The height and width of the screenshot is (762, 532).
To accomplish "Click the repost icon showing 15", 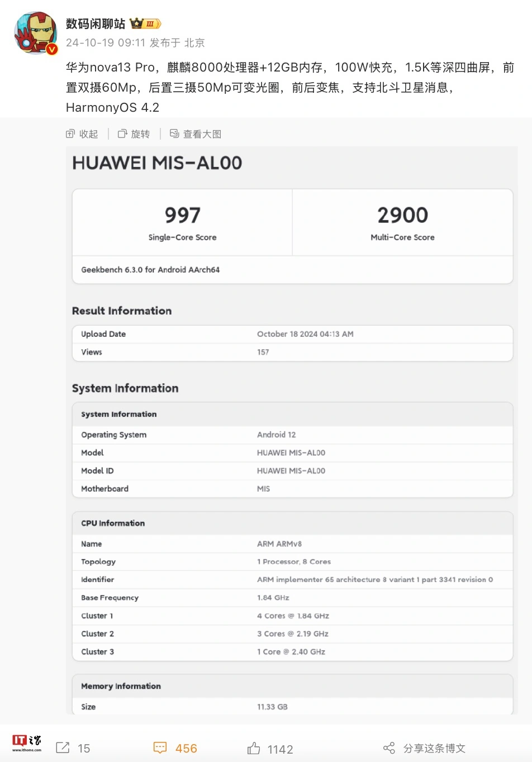I will 63,747.
